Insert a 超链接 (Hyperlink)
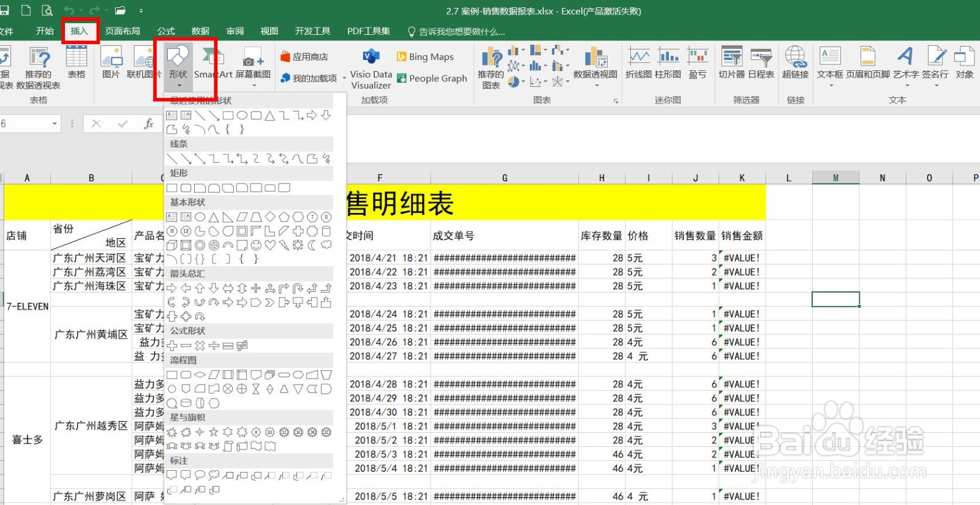The image size is (980, 505). click(x=796, y=64)
